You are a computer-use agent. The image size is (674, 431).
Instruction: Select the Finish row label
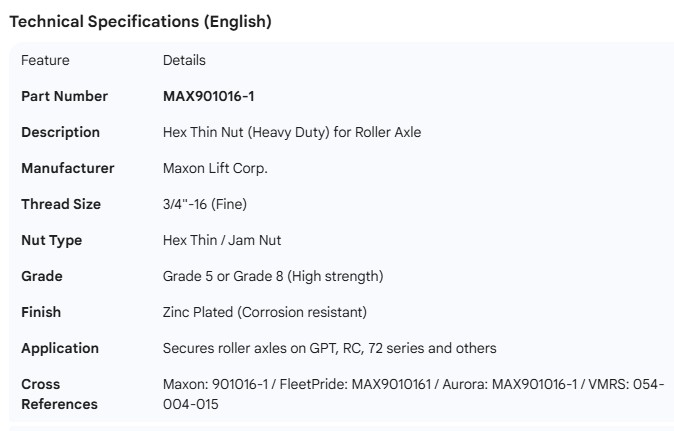coord(41,312)
